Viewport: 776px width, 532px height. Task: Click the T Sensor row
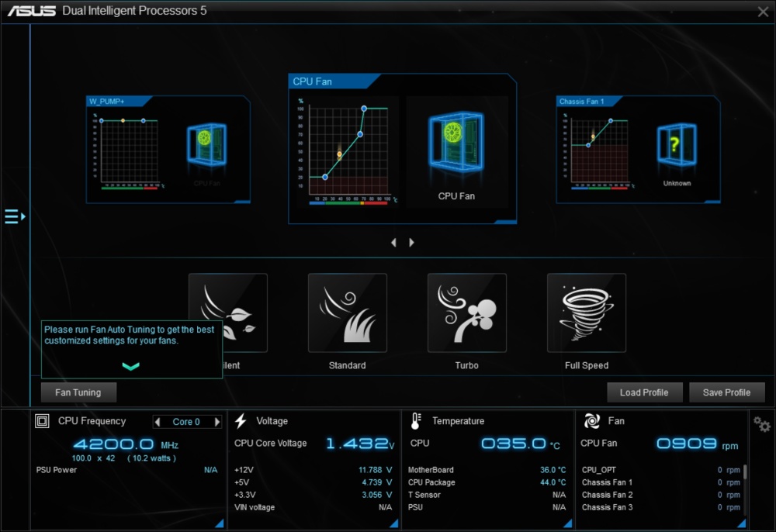pos(487,495)
